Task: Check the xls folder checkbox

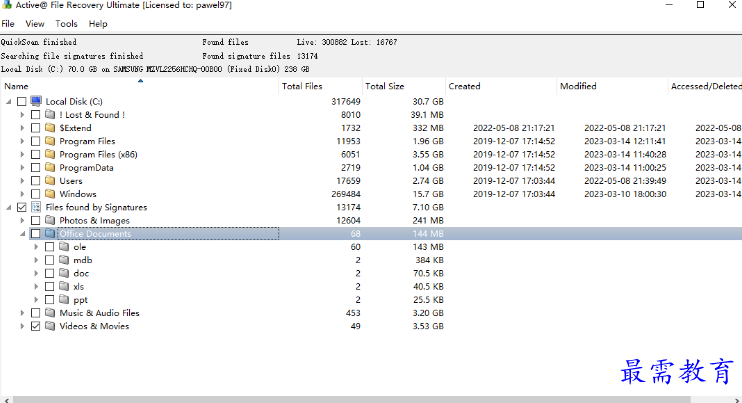Action: coord(50,287)
